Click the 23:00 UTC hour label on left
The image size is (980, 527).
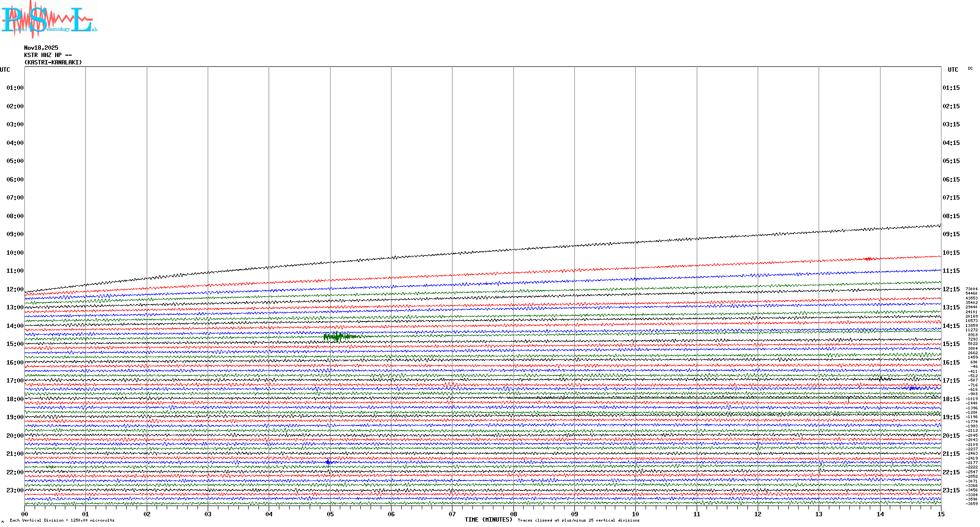coord(15,490)
